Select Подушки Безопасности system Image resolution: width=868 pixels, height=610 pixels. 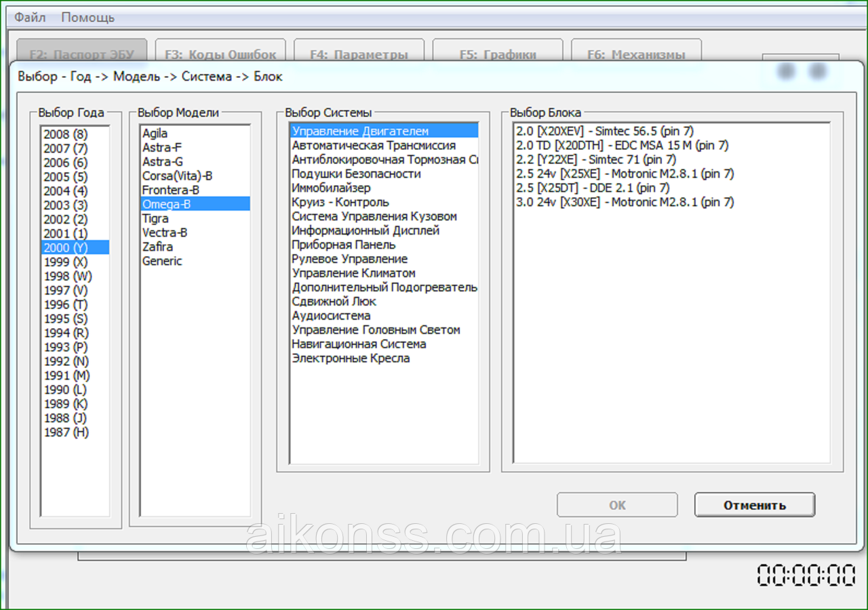click(x=384, y=174)
